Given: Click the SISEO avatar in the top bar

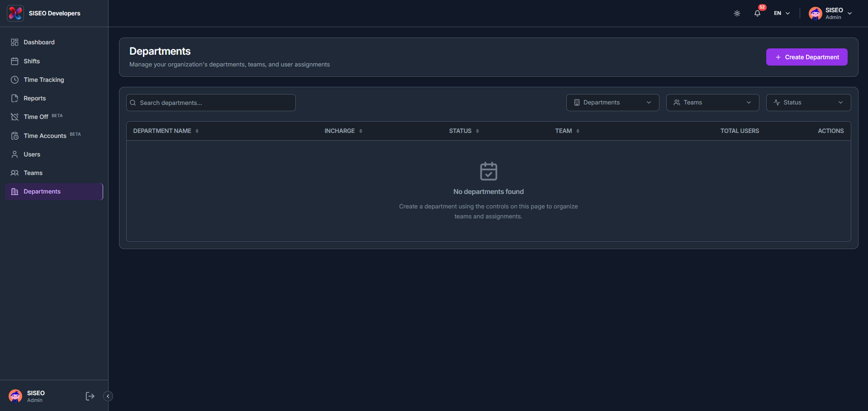Looking at the screenshot, I should pos(816,14).
